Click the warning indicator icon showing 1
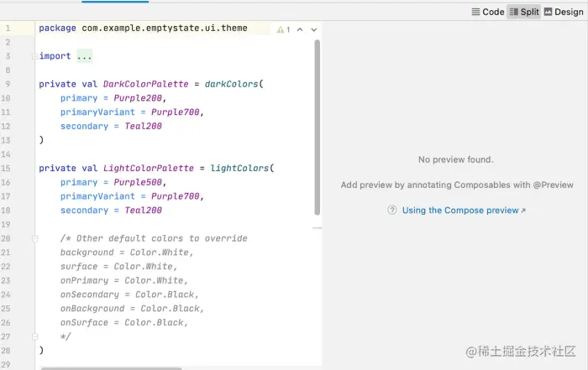Image resolution: width=588 pixels, height=370 pixels. pos(284,29)
